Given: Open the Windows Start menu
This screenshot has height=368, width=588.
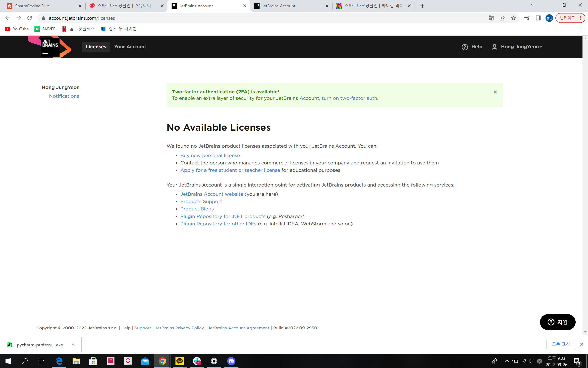Looking at the screenshot, I should coord(8,361).
